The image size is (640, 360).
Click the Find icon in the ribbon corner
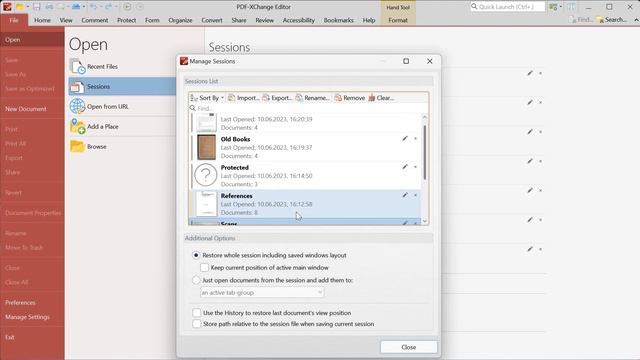click(x=580, y=20)
